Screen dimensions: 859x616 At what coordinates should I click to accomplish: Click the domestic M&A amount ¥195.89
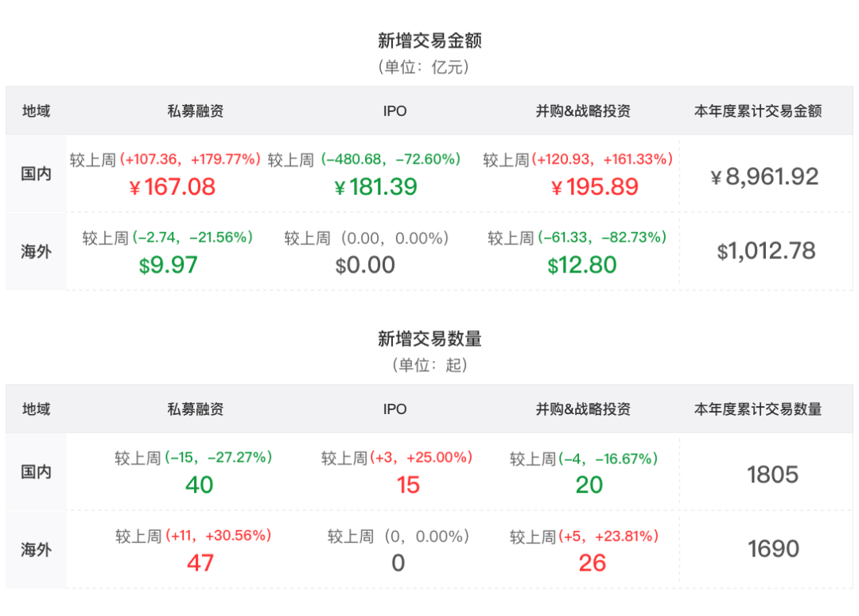point(595,187)
